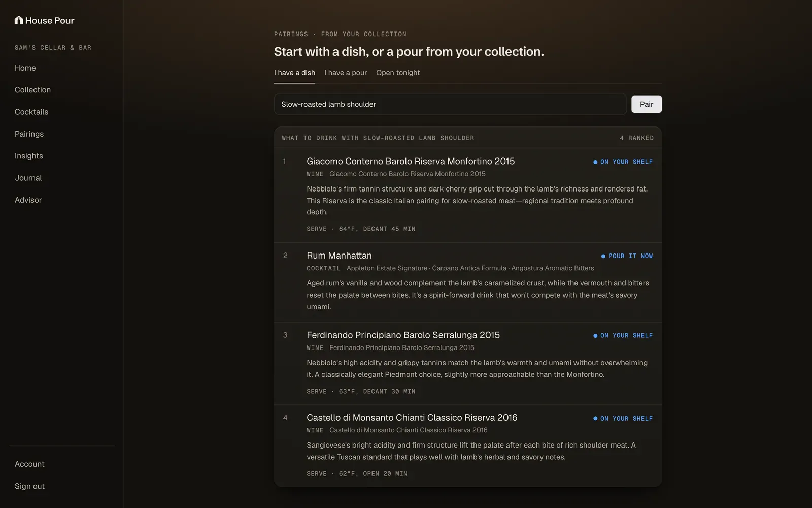
Task: Click the 'Pairings · From your collection' label
Action: [x=340, y=34]
